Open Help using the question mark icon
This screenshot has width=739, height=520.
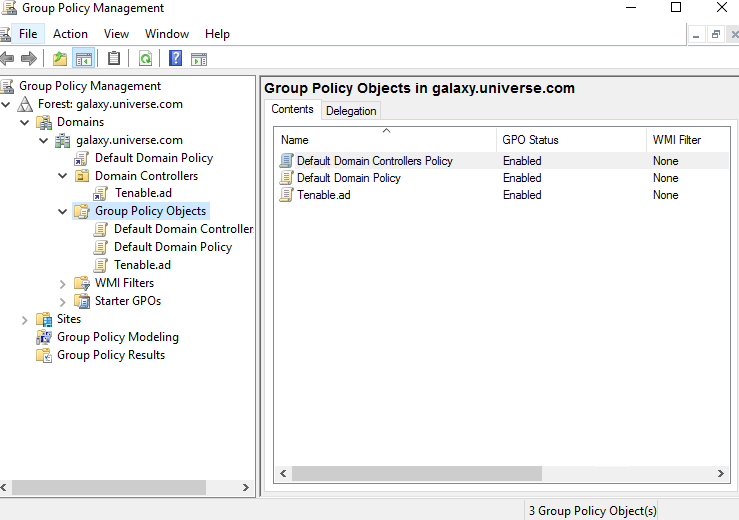[175, 59]
